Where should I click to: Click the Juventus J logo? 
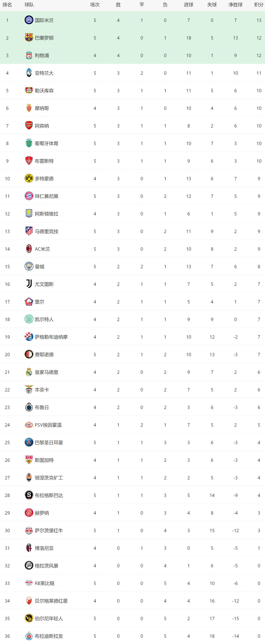point(29,284)
